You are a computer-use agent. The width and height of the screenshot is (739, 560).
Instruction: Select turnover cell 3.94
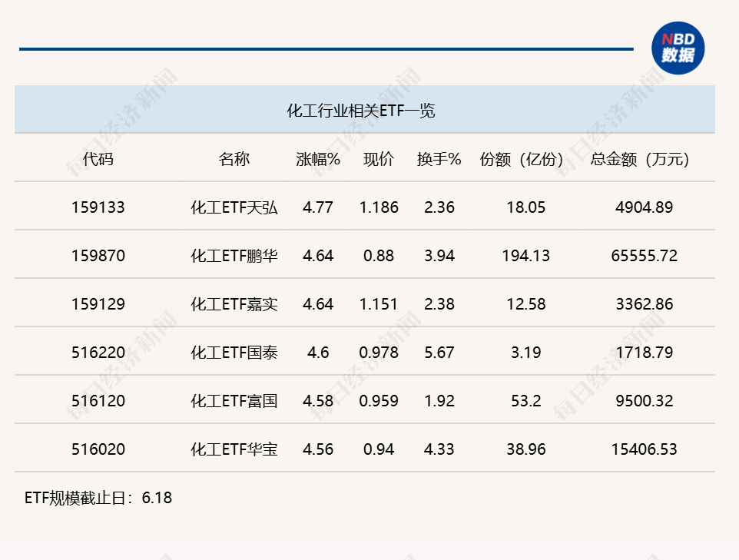click(439, 256)
